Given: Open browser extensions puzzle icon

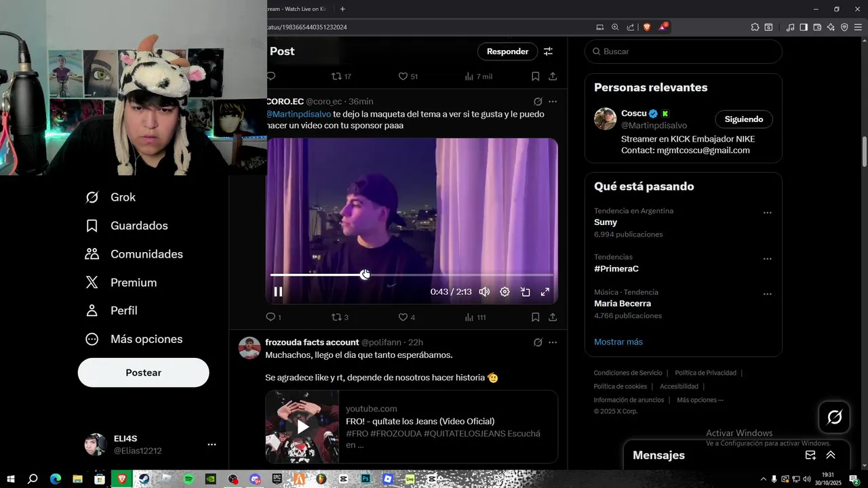Looking at the screenshot, I should 755,27.
